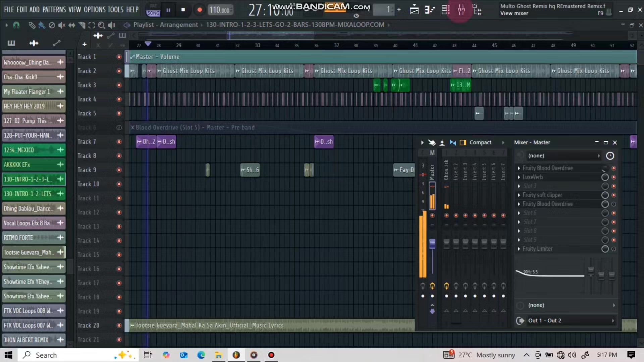The image size is (644, 362).
Task: Open the playlist view button
Action: pyautogui.click(x=414, y=10)
